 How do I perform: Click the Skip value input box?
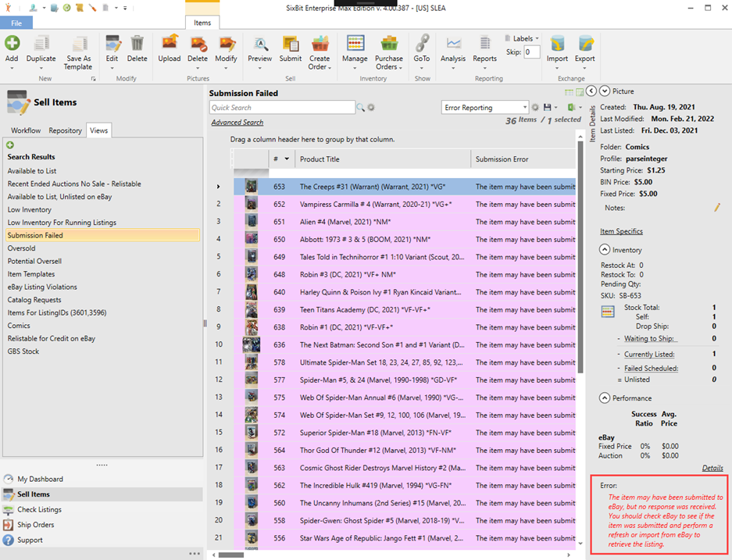pyautogui.click(x=532, y=52)
